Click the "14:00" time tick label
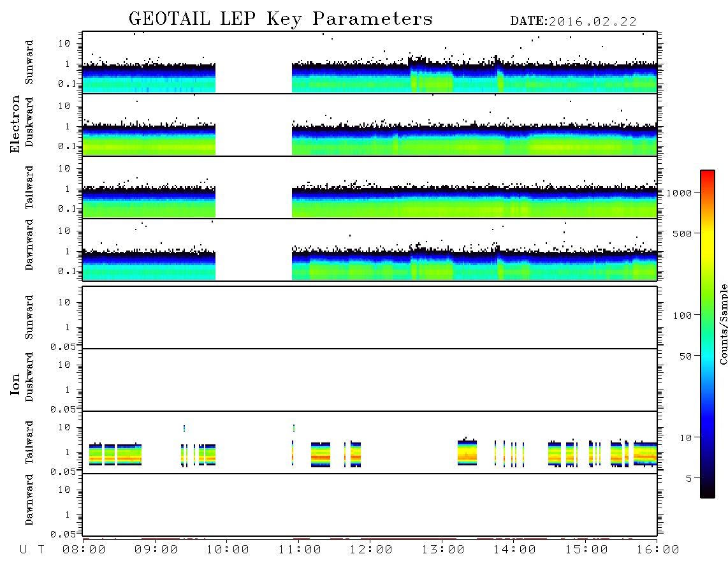728x561 pixels. pyautogui.click(x=514, y=550)
